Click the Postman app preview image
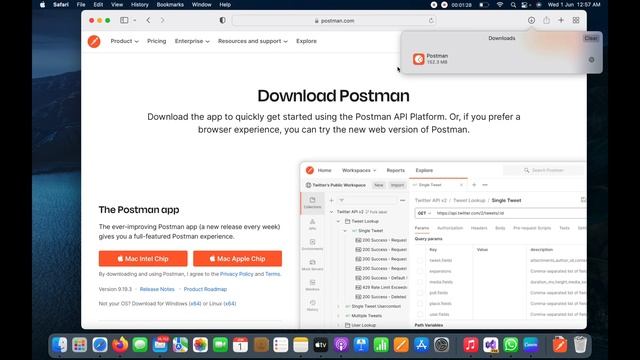Screen dimensions: 640x360 (x=443, y=245)
